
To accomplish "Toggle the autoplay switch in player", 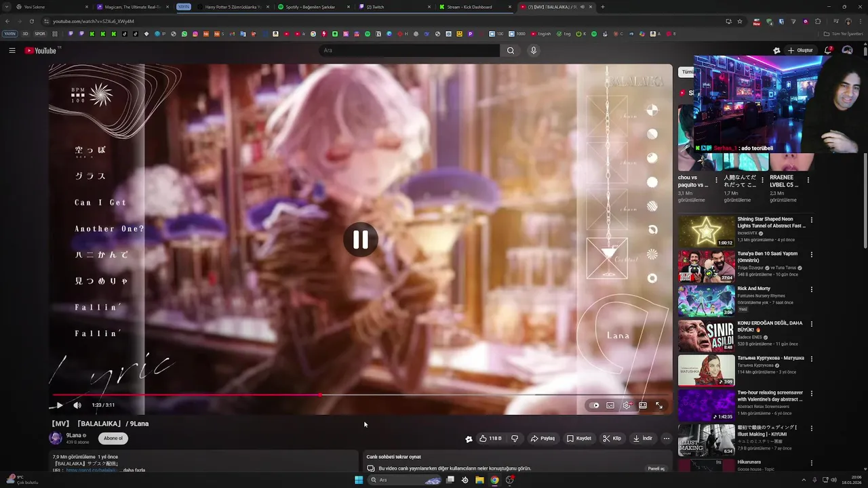I will (x=595, y=405).
